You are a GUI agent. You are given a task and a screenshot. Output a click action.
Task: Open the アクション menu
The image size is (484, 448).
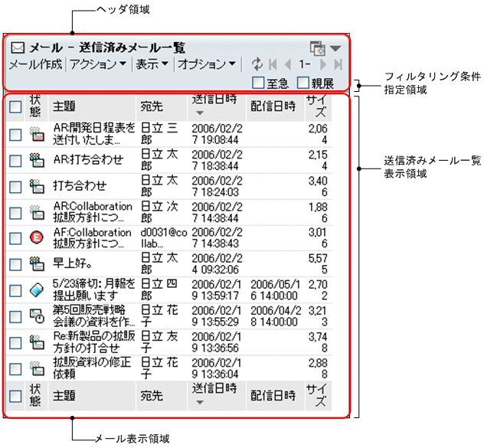tap(98, 64)
